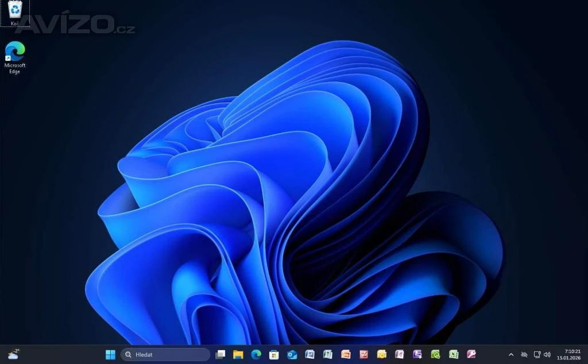Click the speaker volume tray icon
588x364 pixels.
coord(547,355)
